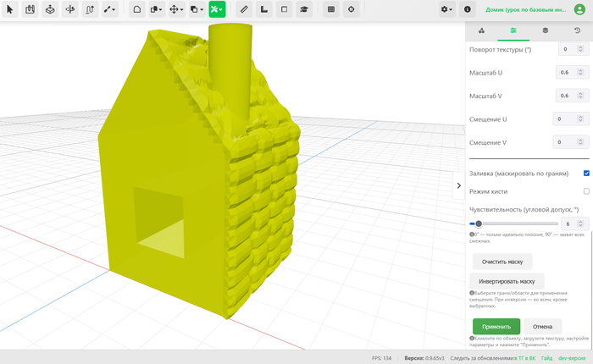The image size is (593, 364).
Task: Toggle the grid display icon
Action: click(x=331, y=9)
